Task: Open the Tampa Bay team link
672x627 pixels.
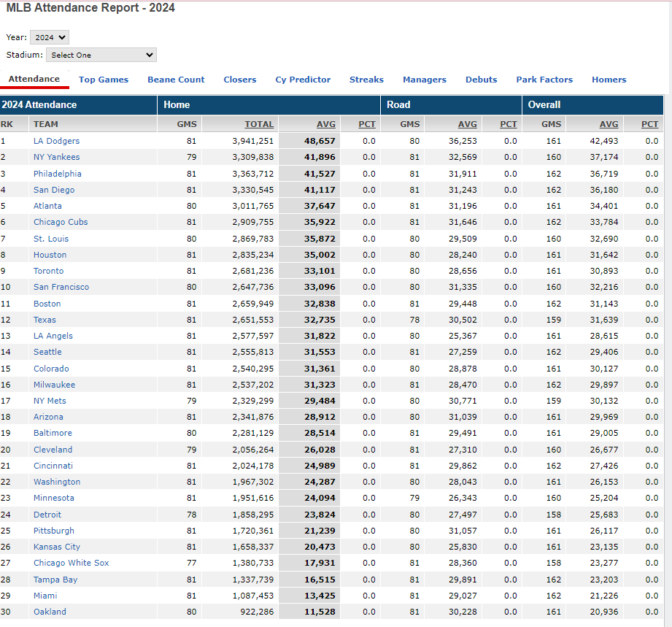Action: 55,580
